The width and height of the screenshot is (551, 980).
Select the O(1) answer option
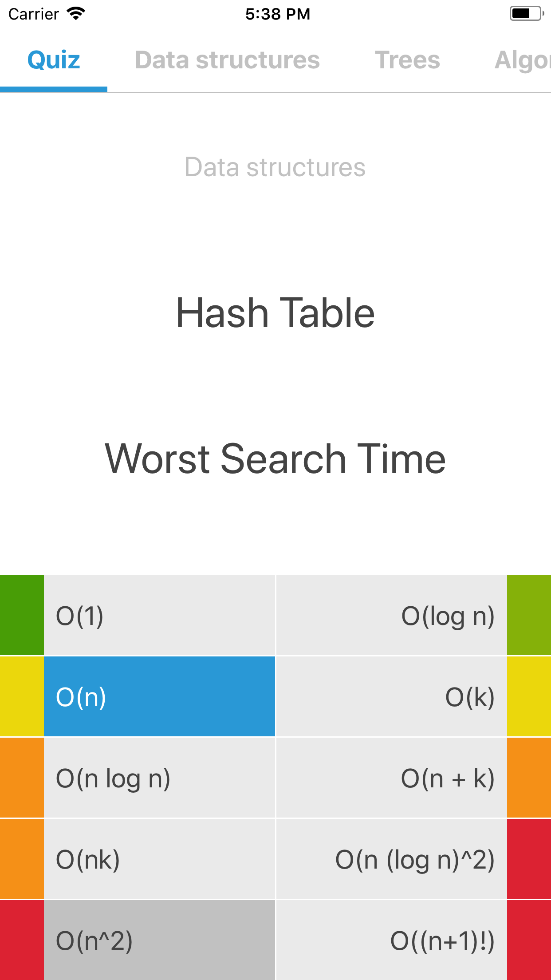click(x=159, y=616)
